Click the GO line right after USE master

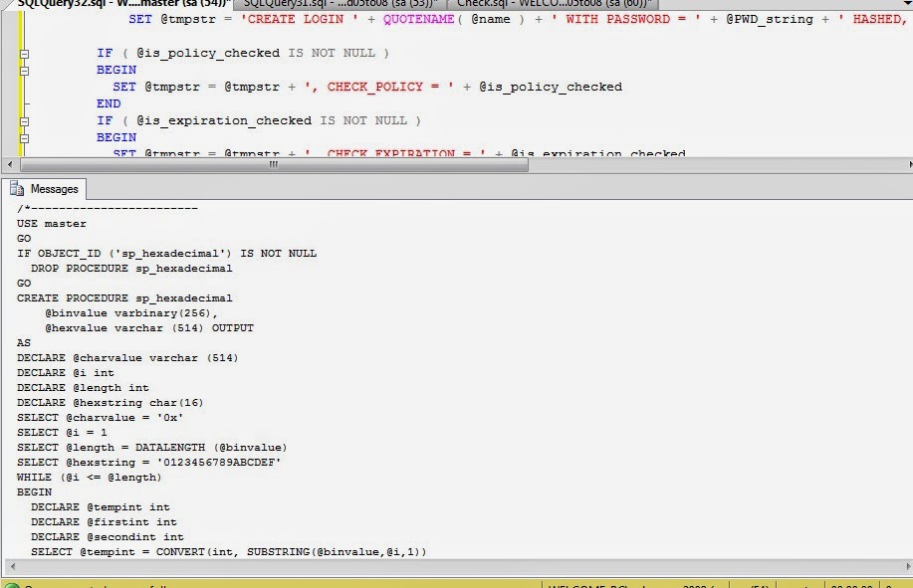coord(24,239)
